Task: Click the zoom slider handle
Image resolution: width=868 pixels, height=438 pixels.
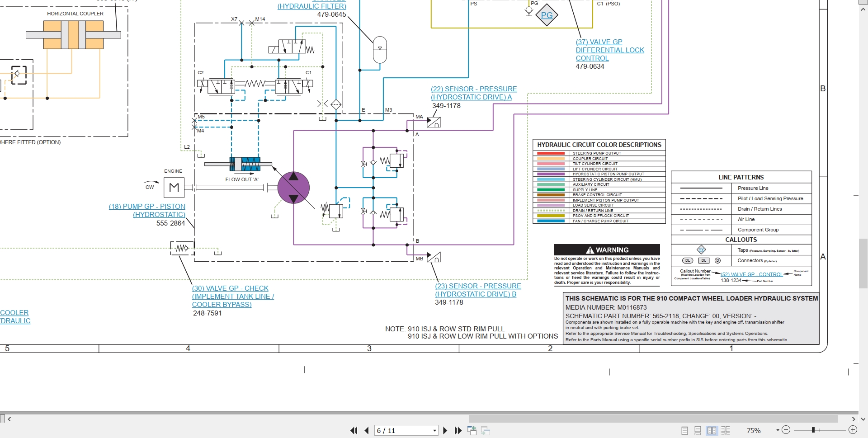Action: [x=813, y=430]
